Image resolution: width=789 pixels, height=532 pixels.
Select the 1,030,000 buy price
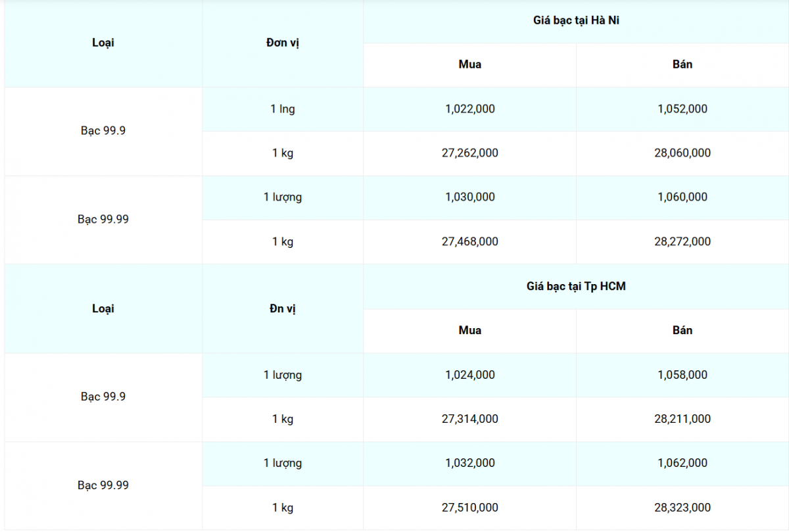469,197
